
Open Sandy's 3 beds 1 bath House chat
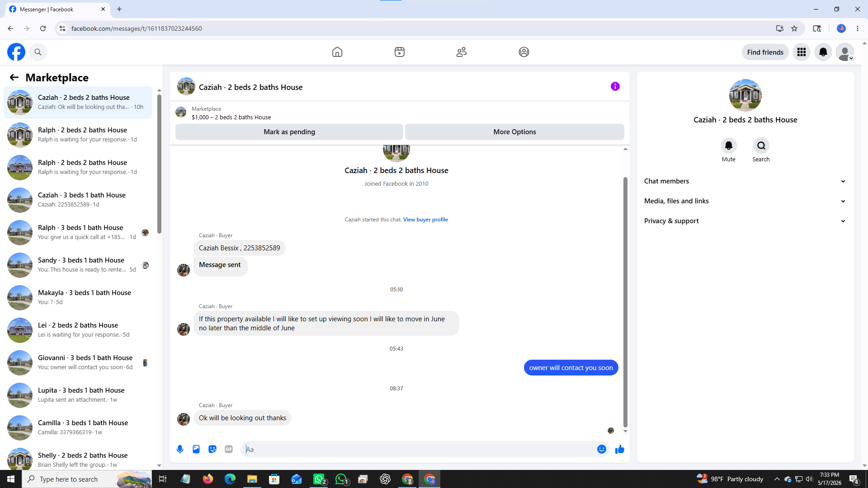click(78, 265)
